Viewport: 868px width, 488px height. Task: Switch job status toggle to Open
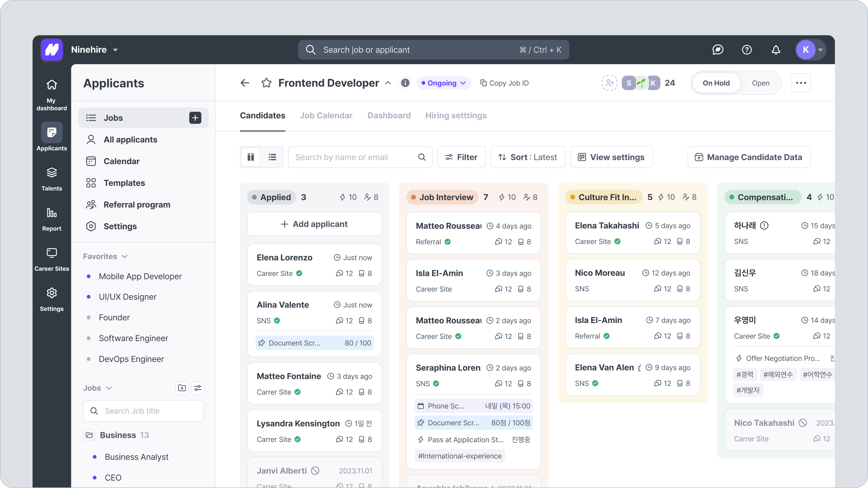(760, 83)
